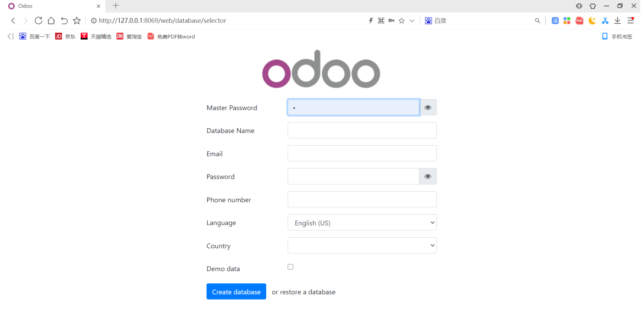Open the translate tool in the browser toolbar
Image resolution: width=644 pixels, height=326 pixels.
[x=555, y=21]
